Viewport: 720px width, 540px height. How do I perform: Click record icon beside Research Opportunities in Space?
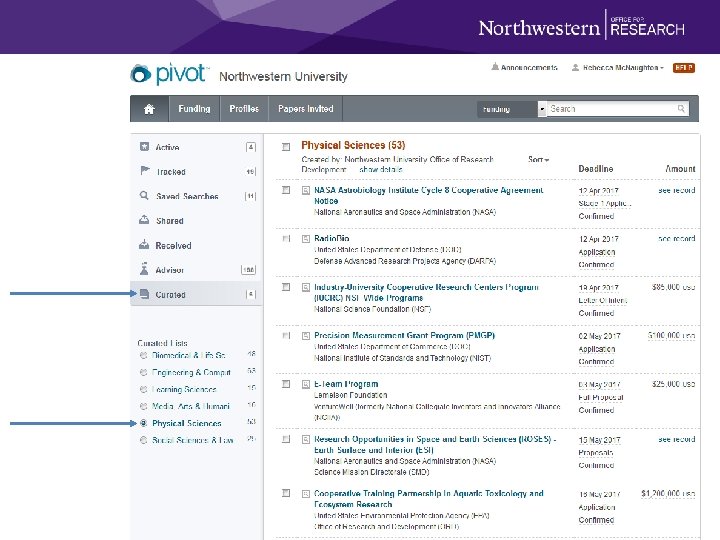point(306,439)
